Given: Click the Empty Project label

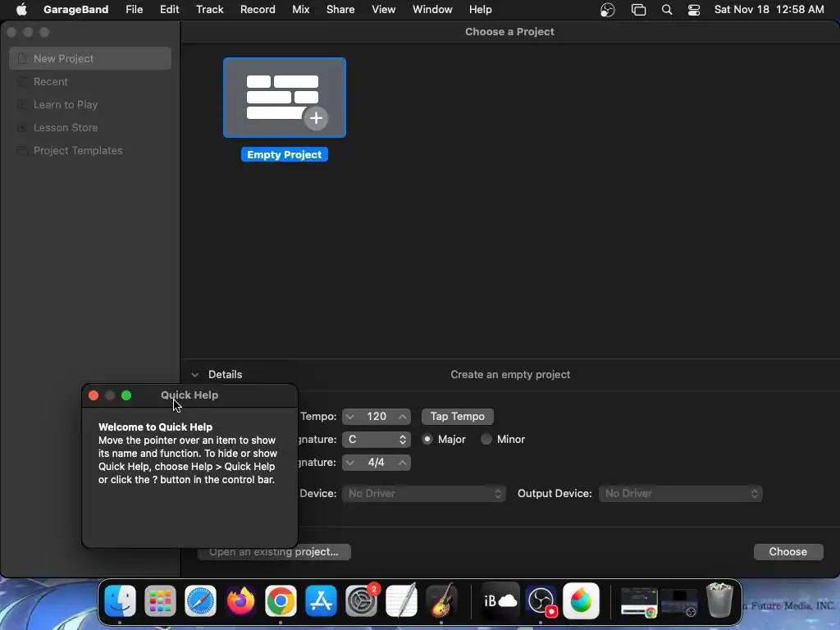Looking at the screenshot, I should click(x=285, y=155).
